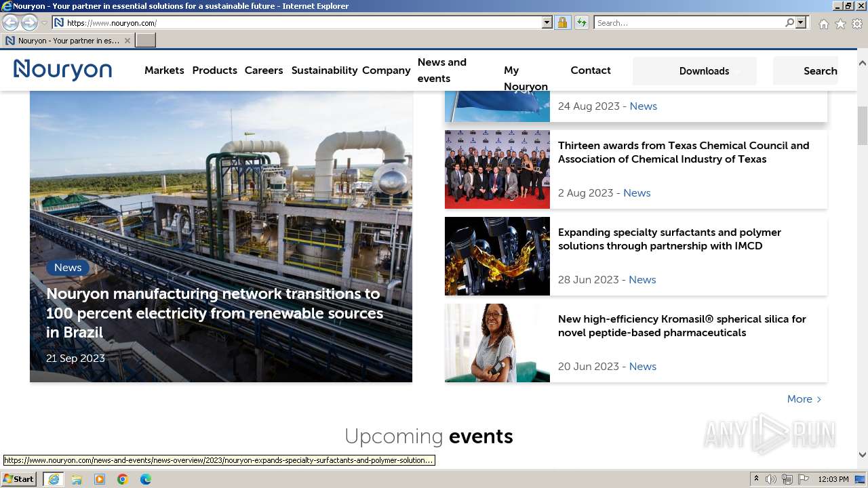
Task: Click the Downloads button
Action: (x=694, y=71)
